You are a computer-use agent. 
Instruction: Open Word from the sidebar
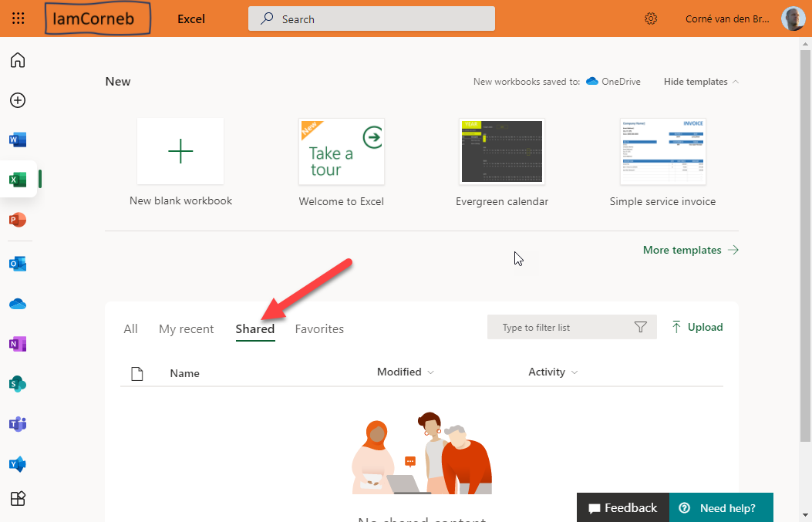coord(18,140)
